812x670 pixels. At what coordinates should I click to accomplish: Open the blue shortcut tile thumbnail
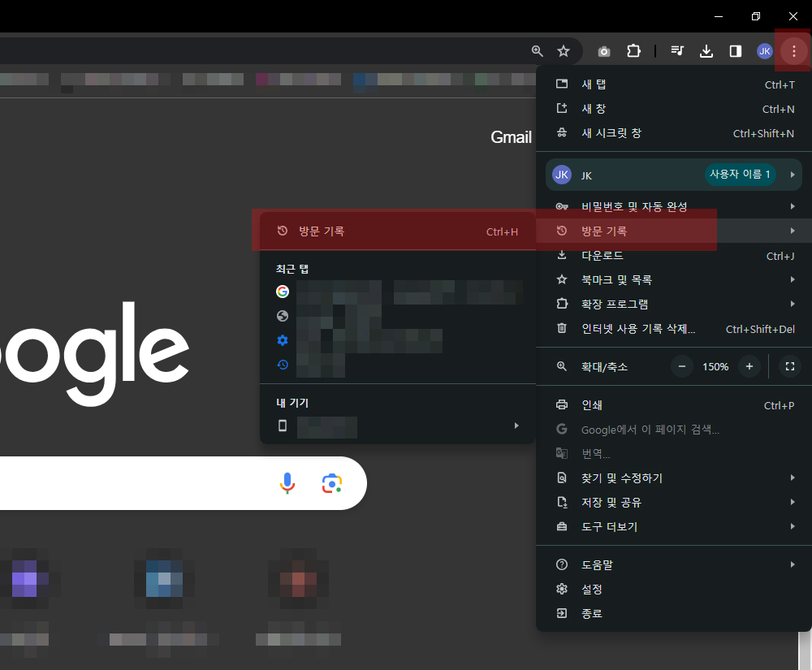click(164, 579)
